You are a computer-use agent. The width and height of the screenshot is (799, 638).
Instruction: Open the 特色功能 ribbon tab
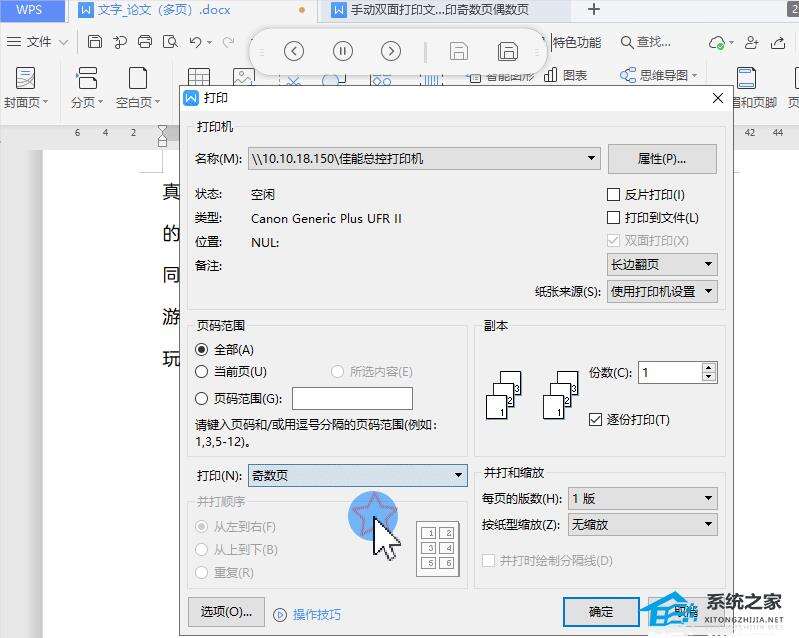pos(577,42)
